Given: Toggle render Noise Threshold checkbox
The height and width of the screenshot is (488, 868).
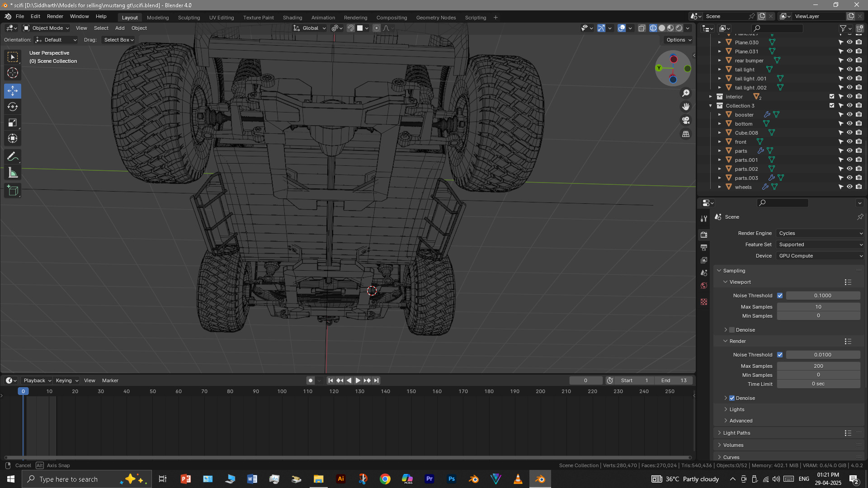Looking at the screenshot, I should coord(780,355).
